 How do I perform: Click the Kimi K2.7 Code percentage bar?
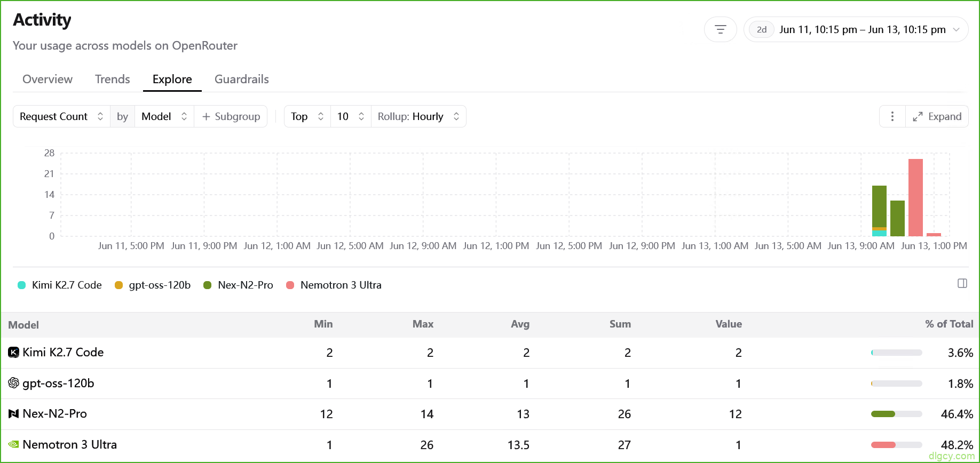897,353
